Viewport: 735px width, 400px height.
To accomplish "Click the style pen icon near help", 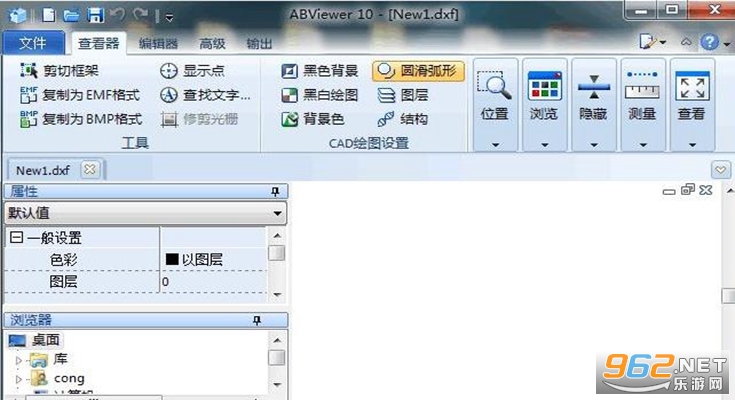I will [x=649, y=42].
